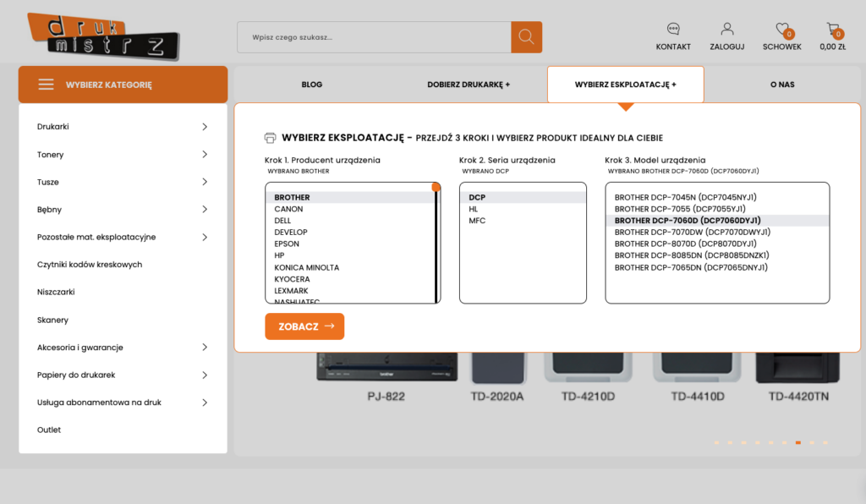Open the O nas tab
This screenshot has height=504, width=866.
[x=782, y=85]
